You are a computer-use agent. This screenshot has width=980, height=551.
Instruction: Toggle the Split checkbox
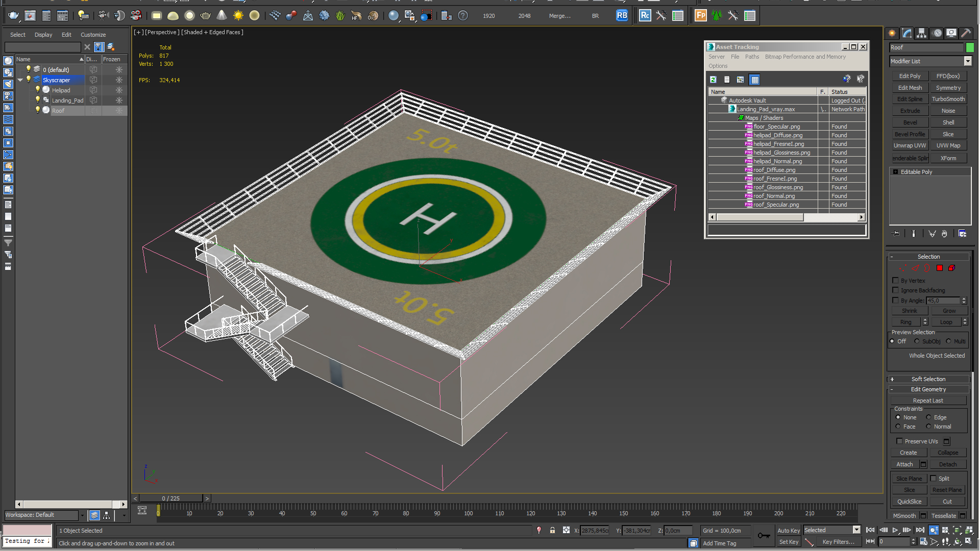tap(933, 478)
